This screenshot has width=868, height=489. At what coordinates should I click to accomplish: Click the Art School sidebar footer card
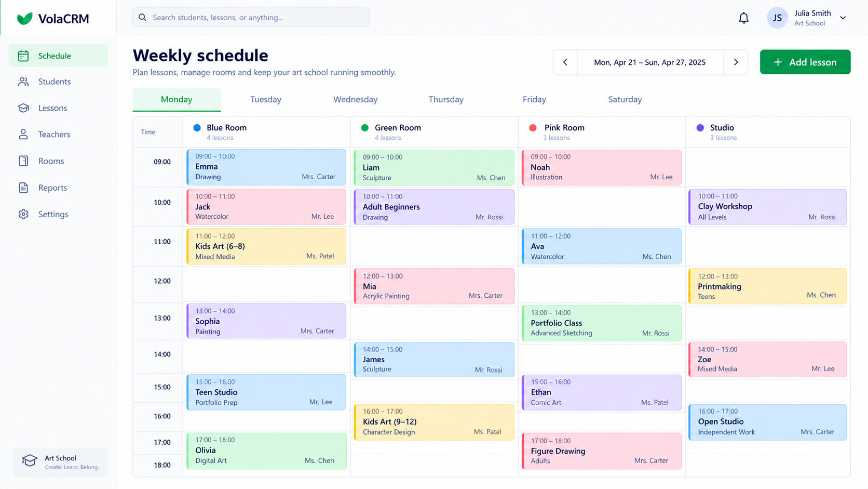[60, 462]
